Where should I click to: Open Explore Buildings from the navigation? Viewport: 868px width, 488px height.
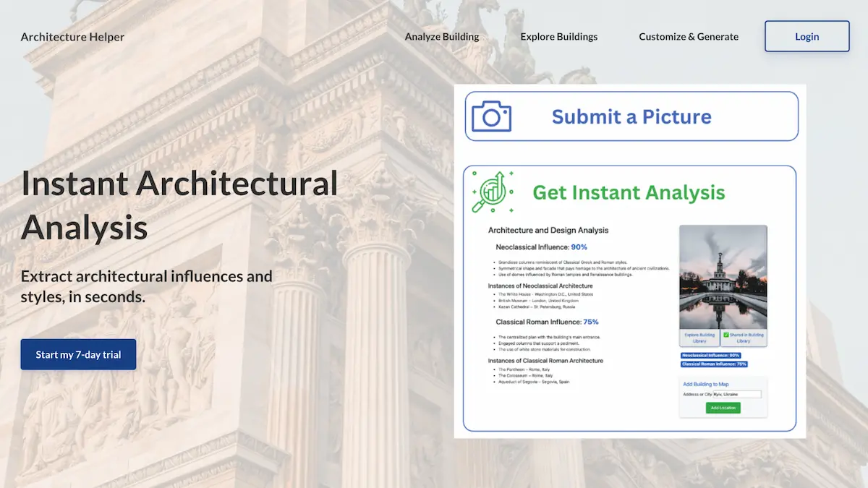[x=559, y=36]
